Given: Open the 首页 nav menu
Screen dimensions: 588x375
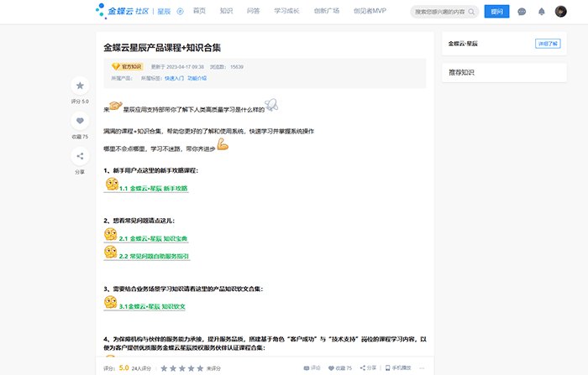Looking at the screenshot, I should tap(200, 11).
